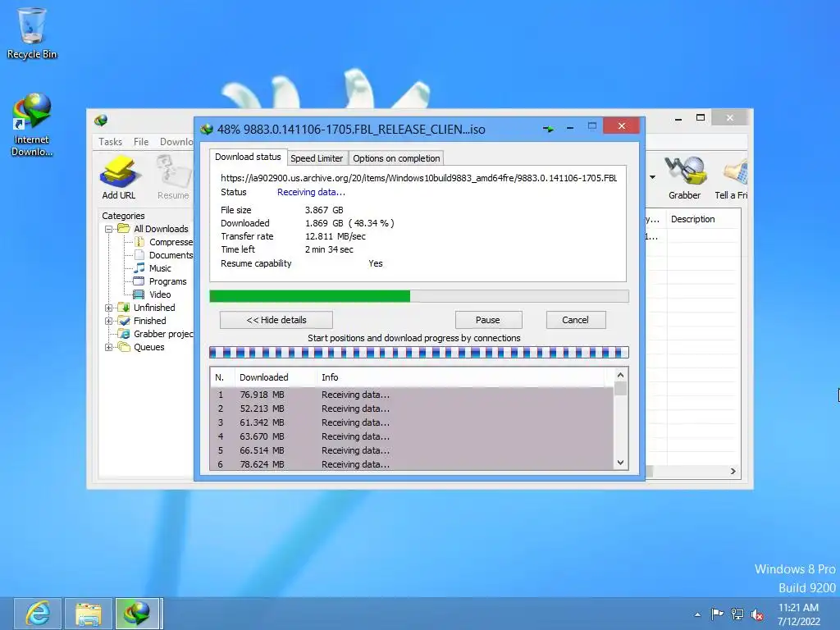Expand the Unfinished tree node
The image size is (840, 630).
109,308
